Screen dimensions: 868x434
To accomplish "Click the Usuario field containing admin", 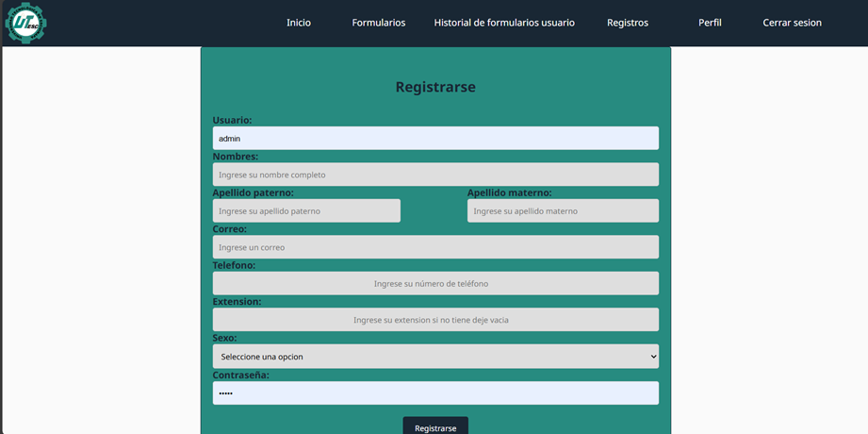I will point(435,139).
